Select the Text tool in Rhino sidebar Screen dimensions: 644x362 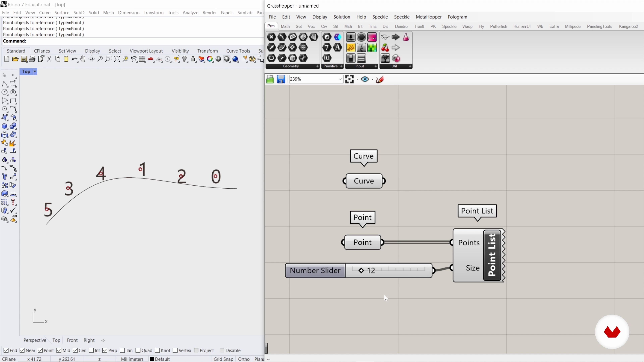click(x=4, y=177)
